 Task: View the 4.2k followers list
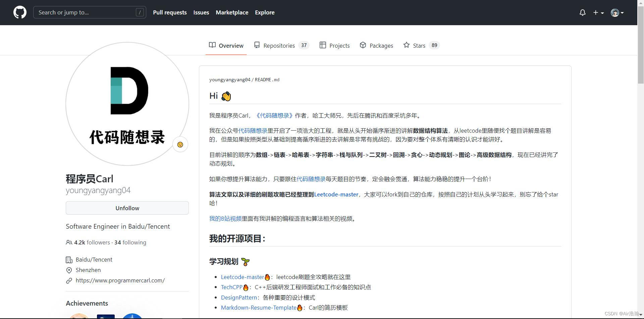tap(92, 242)
